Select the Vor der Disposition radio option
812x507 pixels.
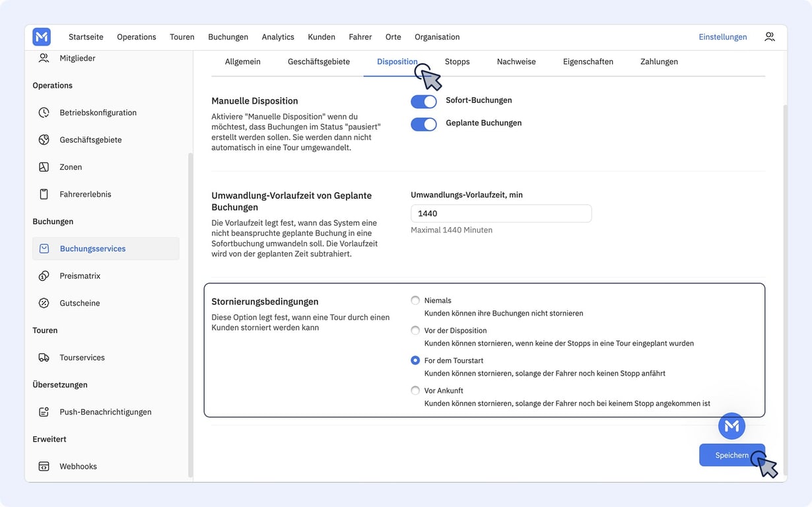click(415, 330)
